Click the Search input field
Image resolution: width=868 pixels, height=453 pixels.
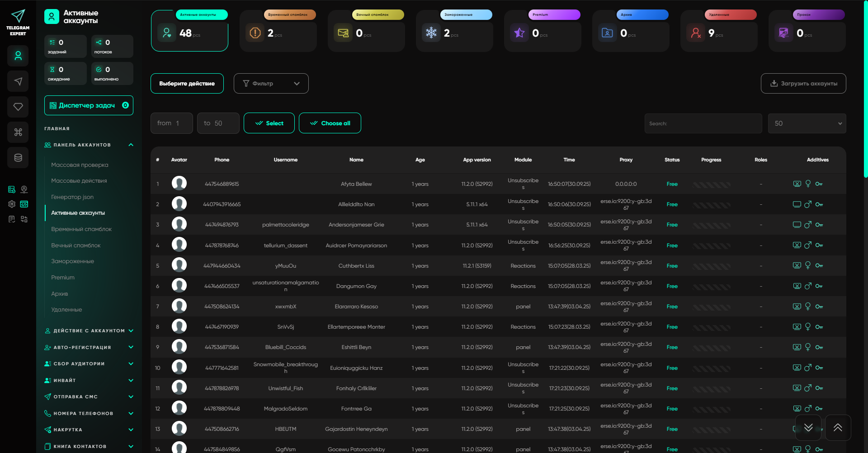[x=703, y=123]
